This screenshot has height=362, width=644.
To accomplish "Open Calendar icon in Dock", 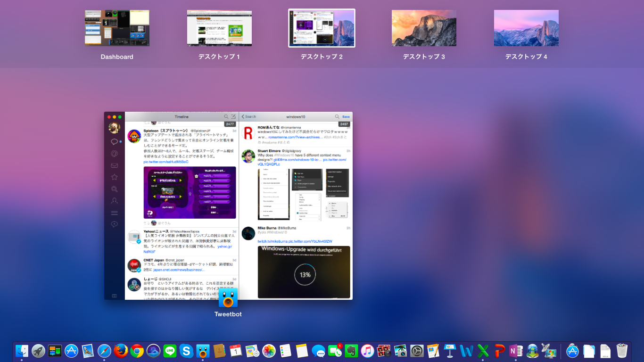I will (236, 351).
